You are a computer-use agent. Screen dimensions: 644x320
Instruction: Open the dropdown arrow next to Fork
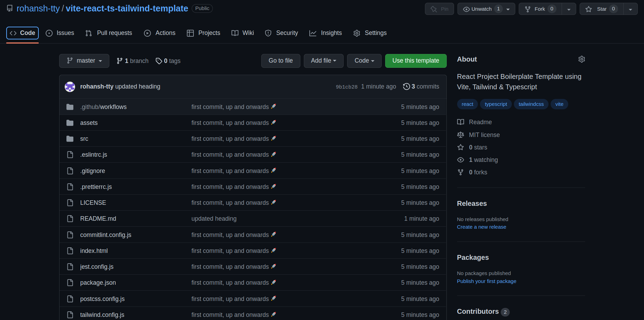tap(569, 9)
